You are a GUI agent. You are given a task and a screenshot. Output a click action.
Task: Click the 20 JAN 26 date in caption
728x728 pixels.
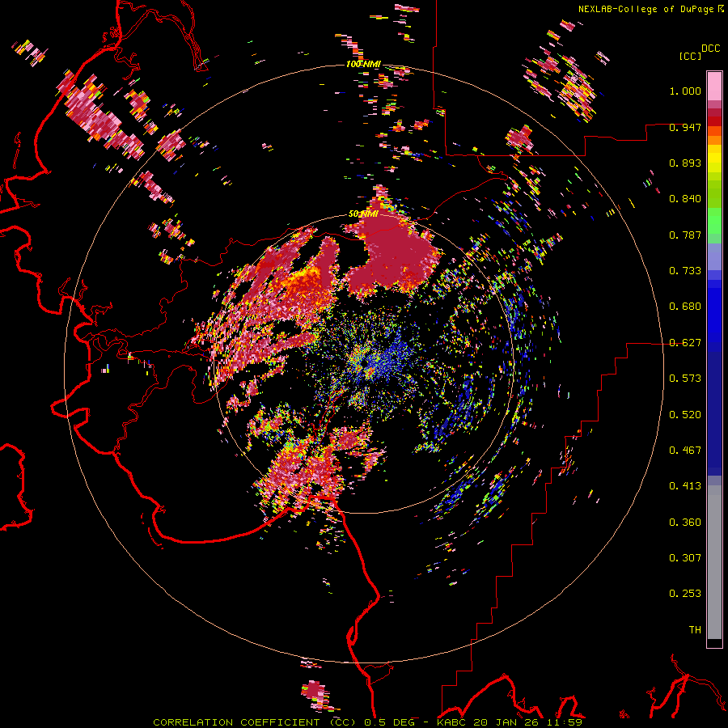point(507,722)
